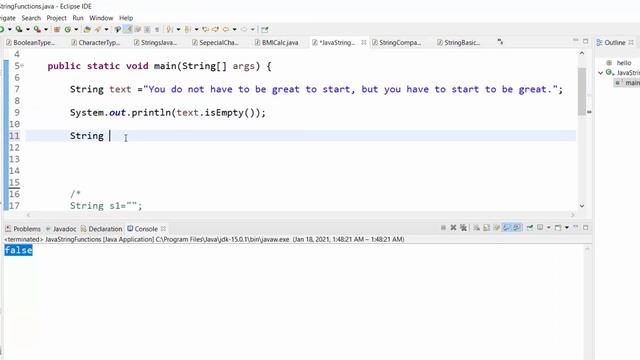Image resolution: width=640 pixels, height=360 pixels.
Task: Toggle Show Console on Standard Out
Action: [507, 228]
